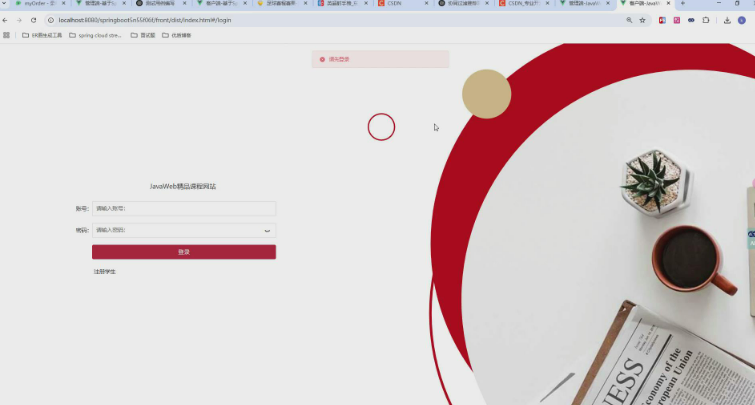Reload the page with the refresh icon
Viewport: 755px width, 405px height.
click(x=34, y=20)
